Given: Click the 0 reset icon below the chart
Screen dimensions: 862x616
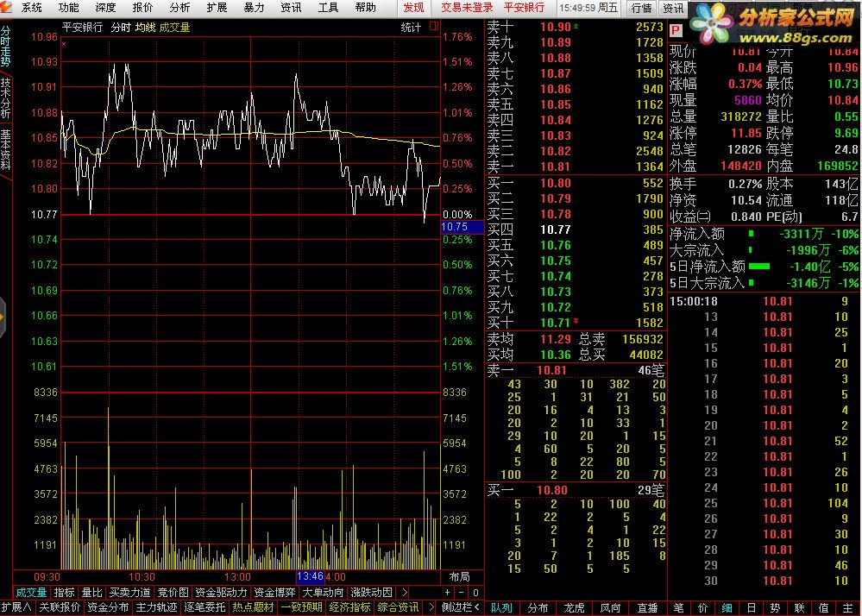Looking at the screenshot, I should tap(475, 593).
